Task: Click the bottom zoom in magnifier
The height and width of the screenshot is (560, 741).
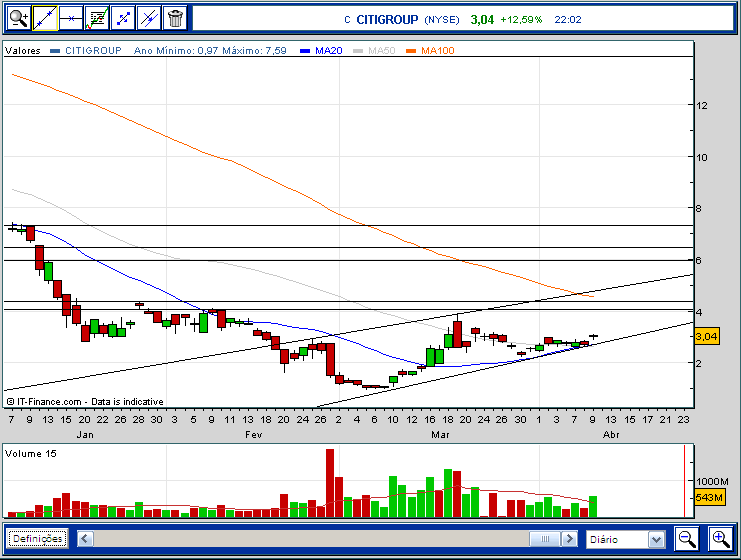Action: (x=721, y=539)
